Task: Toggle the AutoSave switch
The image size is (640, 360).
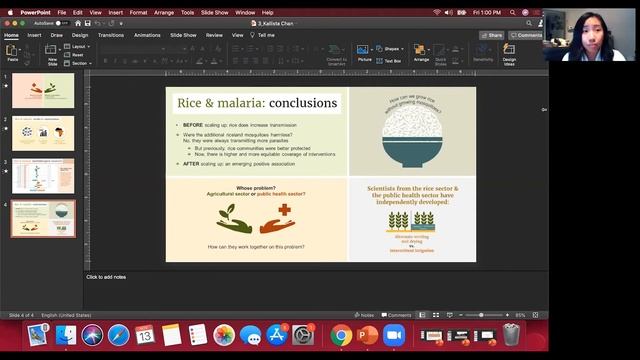Action: click(x=62, y=23)
